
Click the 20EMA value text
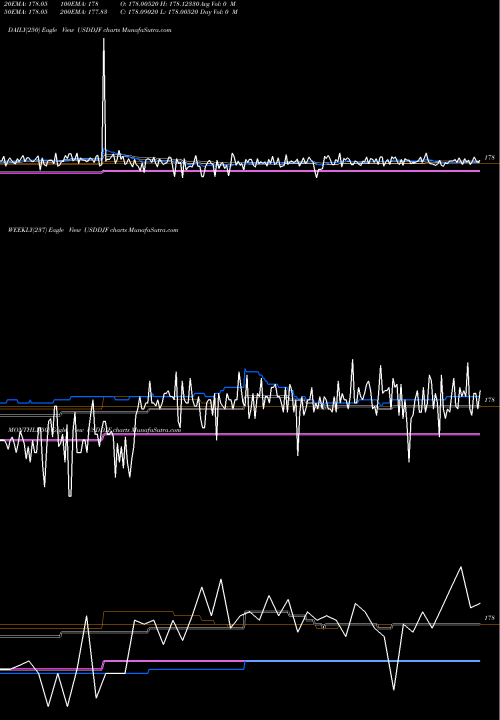point(25,4)
